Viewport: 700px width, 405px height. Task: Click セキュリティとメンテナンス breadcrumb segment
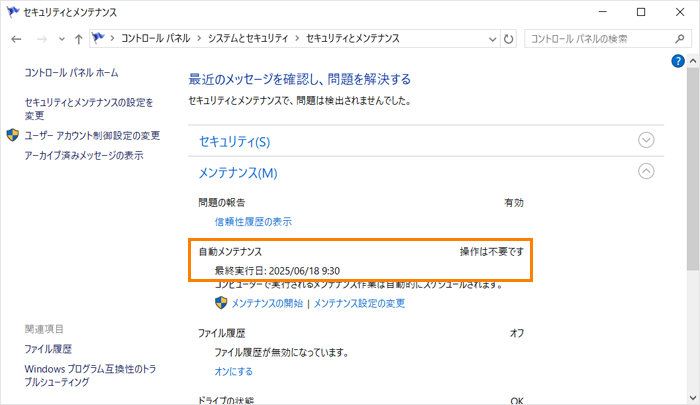353,38
